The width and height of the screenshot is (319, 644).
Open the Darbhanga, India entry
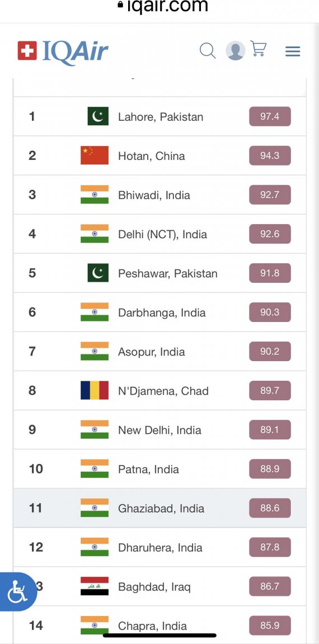pos(162,313)
